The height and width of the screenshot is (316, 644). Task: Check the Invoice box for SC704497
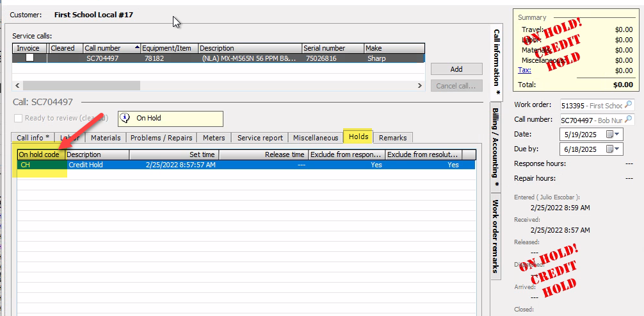pyautogui.click(x=29, y=58)
